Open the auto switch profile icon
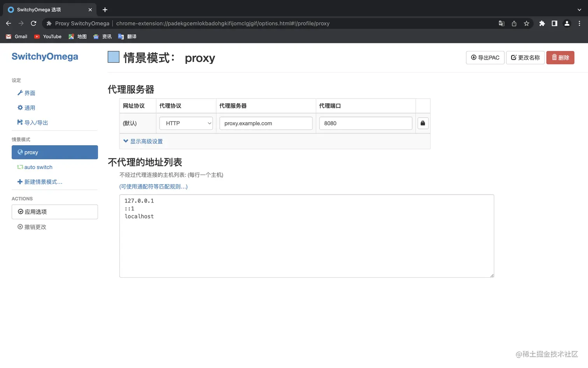This screenshot has width=588, height=368. point(20,167)
